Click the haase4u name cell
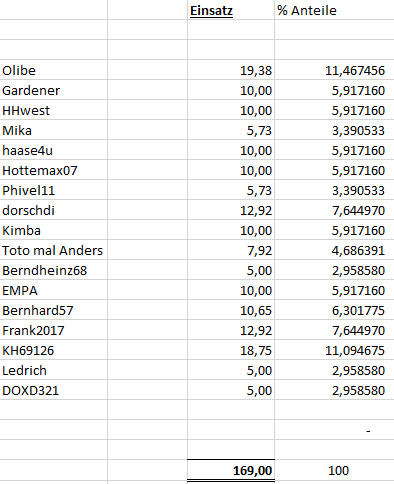The width and height of the screenshot is (394, 484). point(54,150)
